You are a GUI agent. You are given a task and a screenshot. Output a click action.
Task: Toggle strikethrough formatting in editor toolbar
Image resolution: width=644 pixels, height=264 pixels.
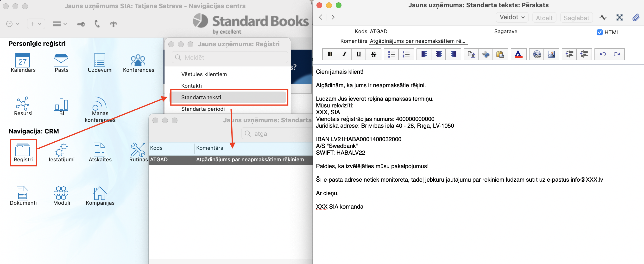point(373,54)
